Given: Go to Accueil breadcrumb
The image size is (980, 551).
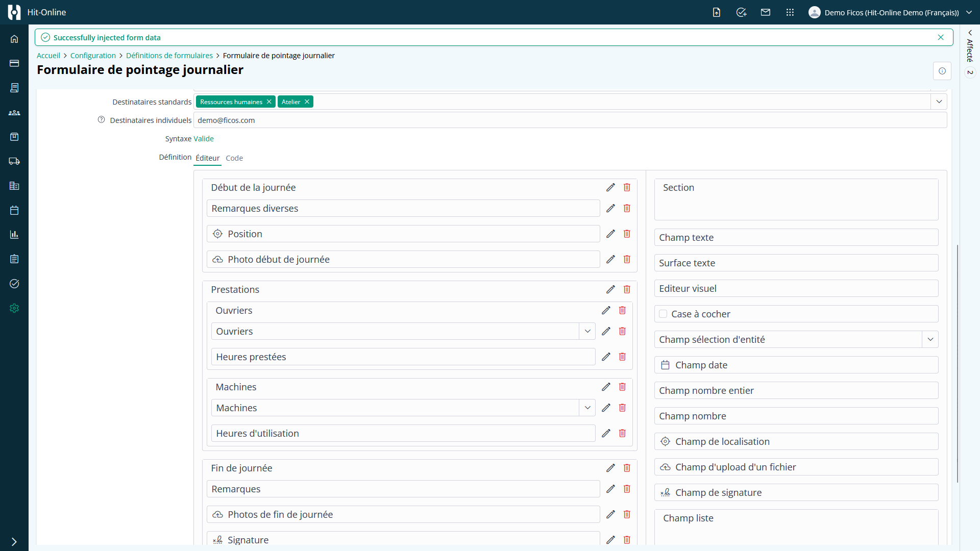Looking at the screenshot, I should 48,56.
